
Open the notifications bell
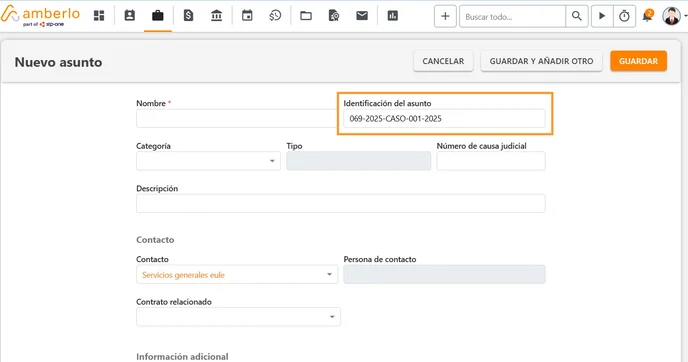pos(648,16)
